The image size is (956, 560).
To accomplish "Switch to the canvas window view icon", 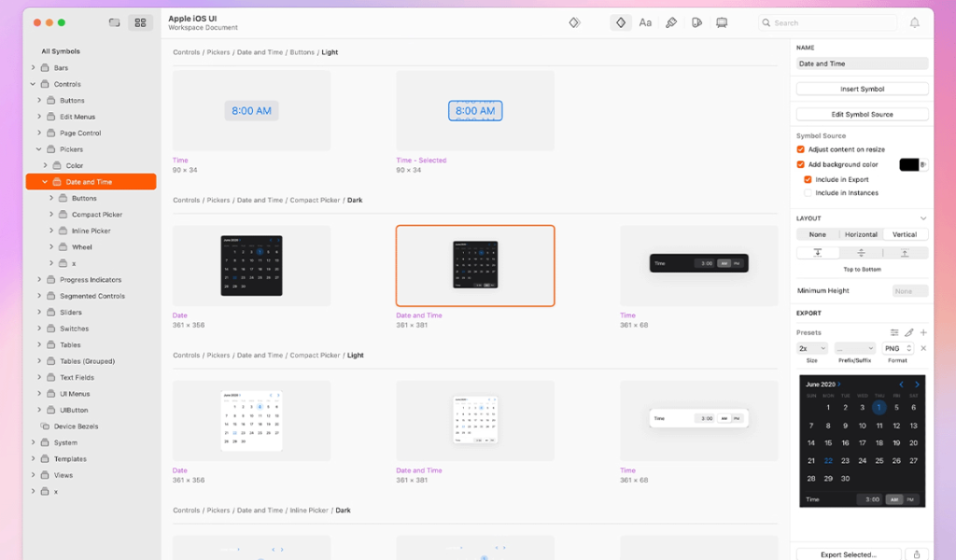I will coord(114,22).
